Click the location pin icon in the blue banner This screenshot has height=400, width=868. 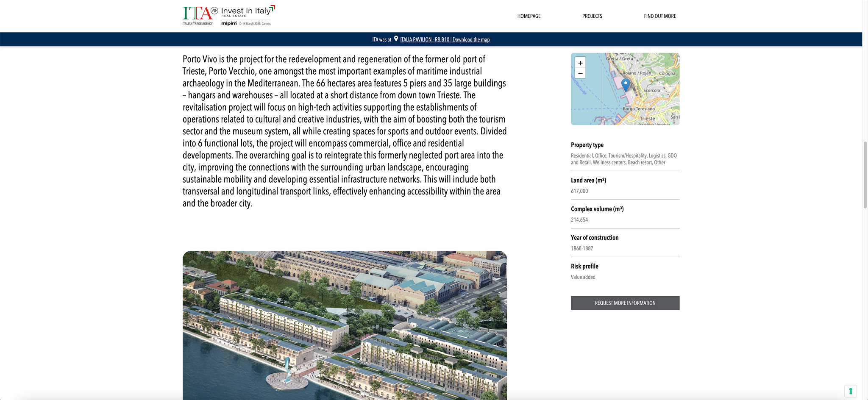[x=396, y=39]
